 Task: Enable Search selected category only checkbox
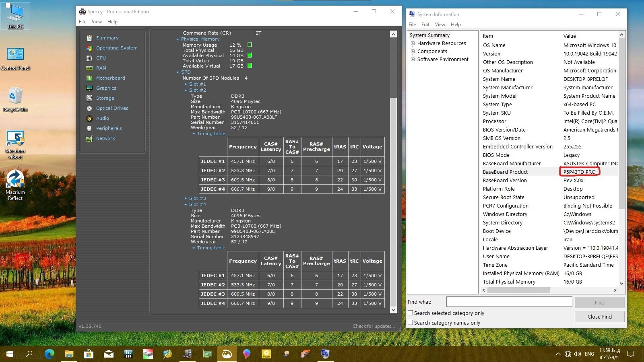(x=411, y=313)
